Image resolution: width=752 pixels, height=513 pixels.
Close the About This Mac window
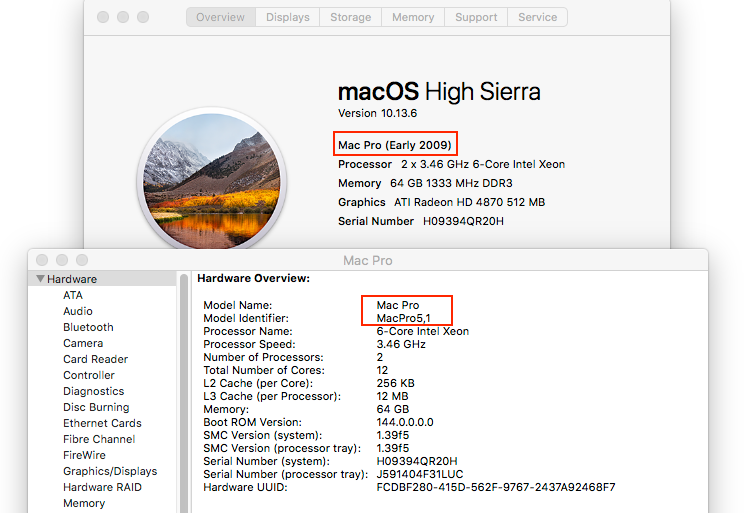(103, 17)
